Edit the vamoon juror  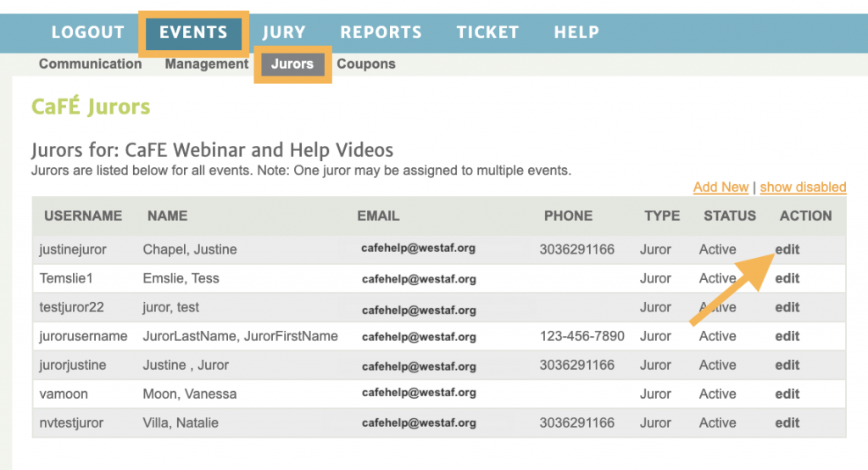(x=787, y=394)
